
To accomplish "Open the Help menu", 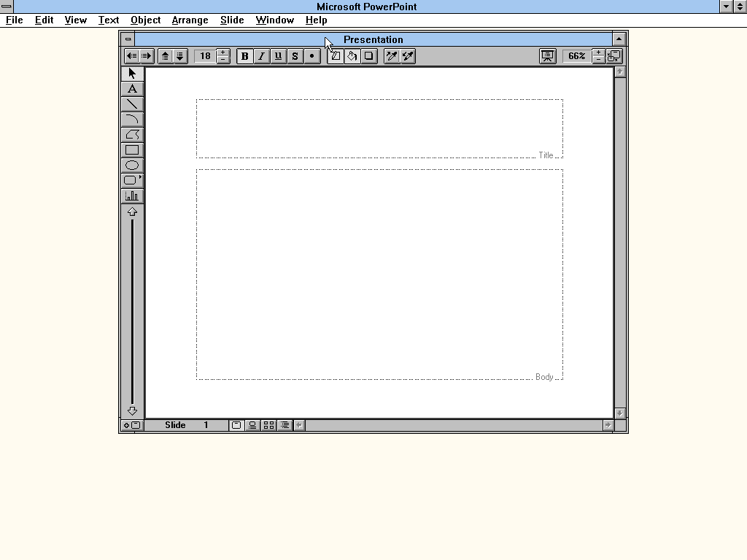I will click(317, 20).
